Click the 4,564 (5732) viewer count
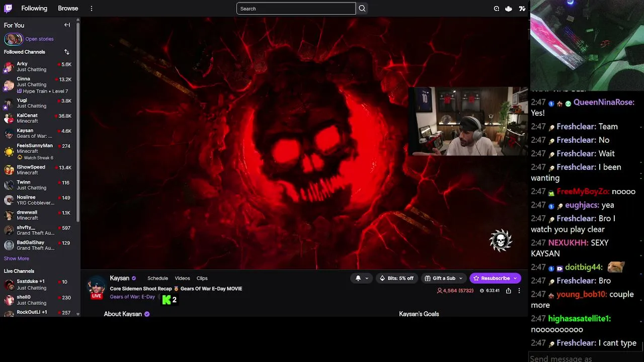Viewport: 644px width, 362px height. (x=455, y=291)
